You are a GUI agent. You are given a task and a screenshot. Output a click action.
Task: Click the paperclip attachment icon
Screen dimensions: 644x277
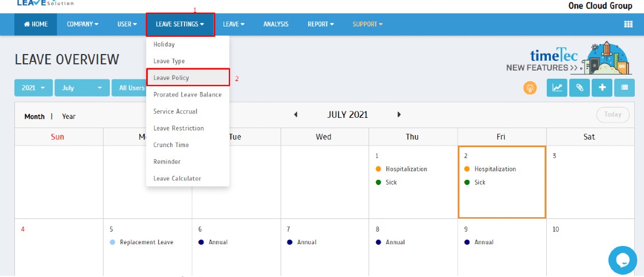pyautogui.click(x=580, y=88)
